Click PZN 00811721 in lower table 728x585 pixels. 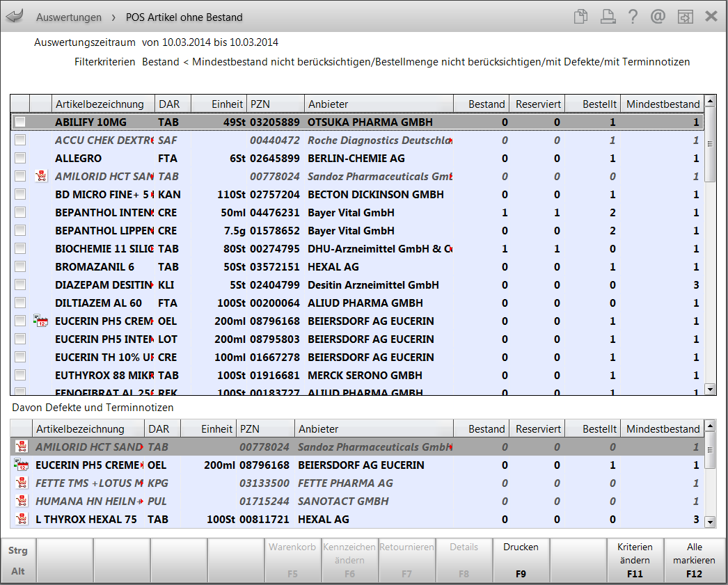pos(264,519)
